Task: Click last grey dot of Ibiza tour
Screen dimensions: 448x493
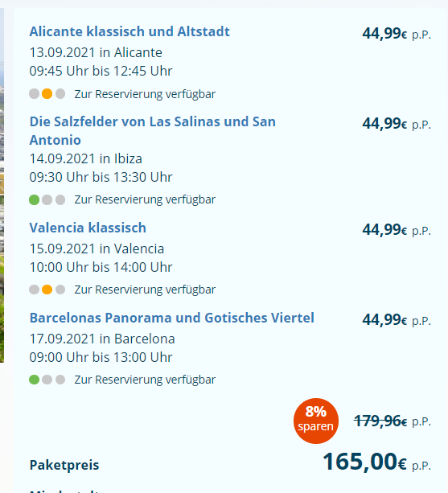Action: pyautogui.click(x=60, y=199)
